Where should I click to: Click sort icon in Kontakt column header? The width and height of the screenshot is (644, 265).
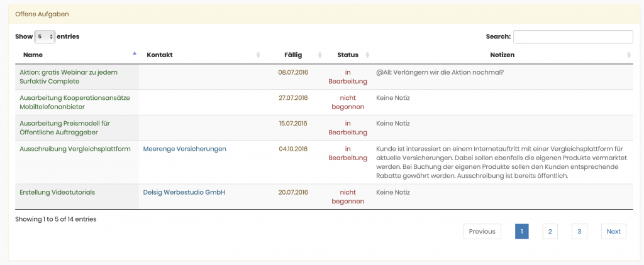258,55
